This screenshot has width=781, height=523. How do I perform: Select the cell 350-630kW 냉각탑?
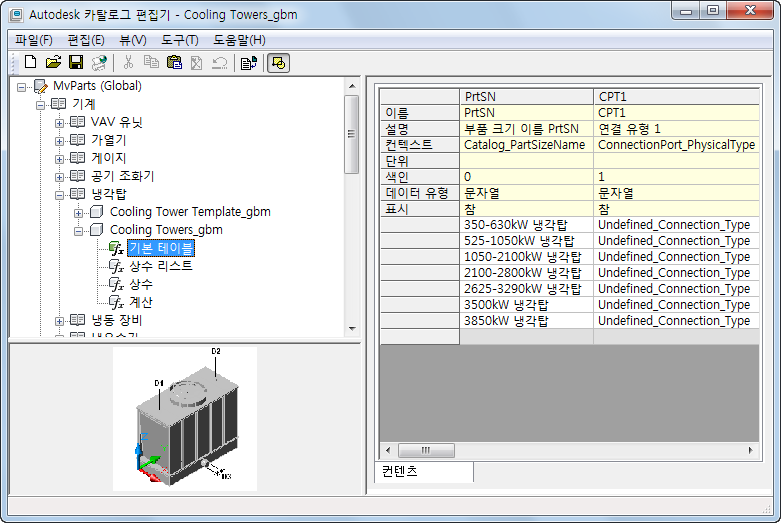(526, 225)
